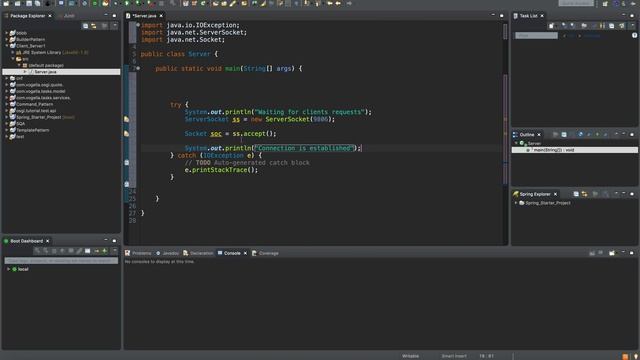Click Open Console icon in Console toolbar
The image size is (640, 360).
tap(612, 253)
